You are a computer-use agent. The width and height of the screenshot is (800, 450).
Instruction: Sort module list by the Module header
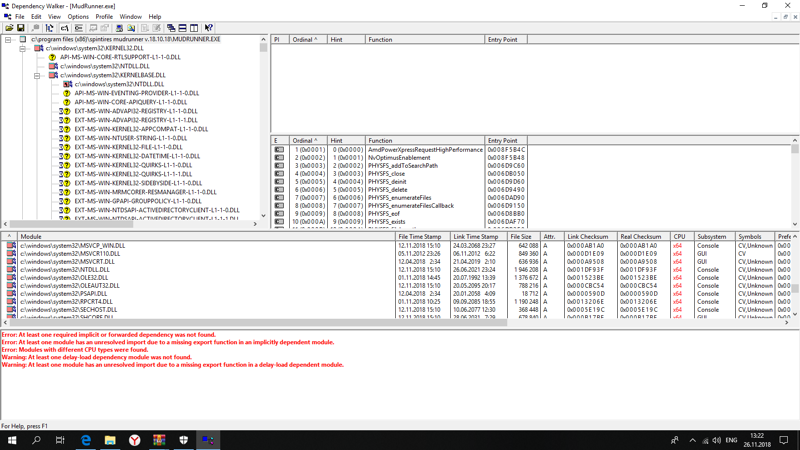click(x=206, y=237)
